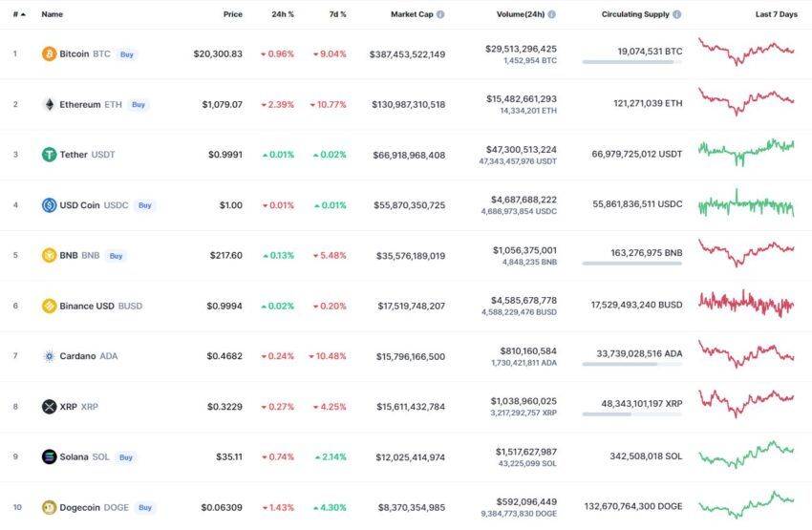Open the Cardano ADA coin page link
This screenshot has height=530, width=812.
pyautogui.click(x=89, y=356)
